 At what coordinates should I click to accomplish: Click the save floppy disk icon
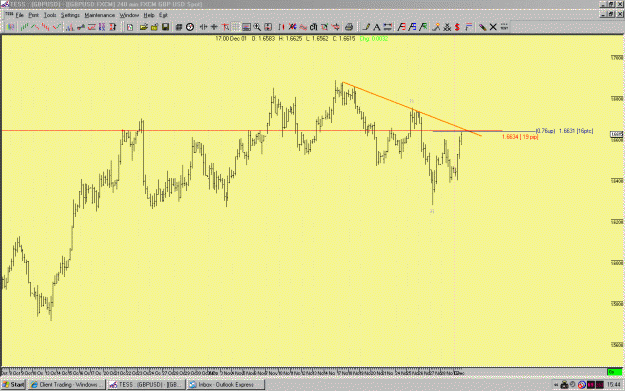tap(165, 27)
